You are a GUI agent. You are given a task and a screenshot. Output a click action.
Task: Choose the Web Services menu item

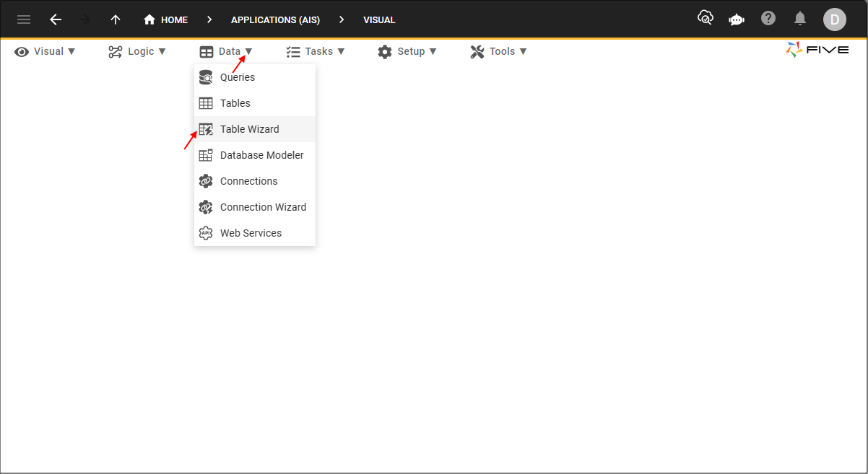click(251, 233)
